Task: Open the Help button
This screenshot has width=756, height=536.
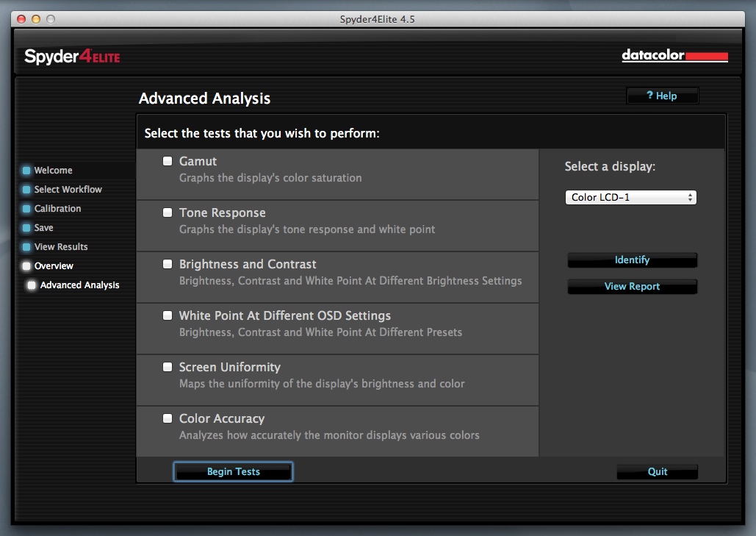Action: tap(662, 96)
